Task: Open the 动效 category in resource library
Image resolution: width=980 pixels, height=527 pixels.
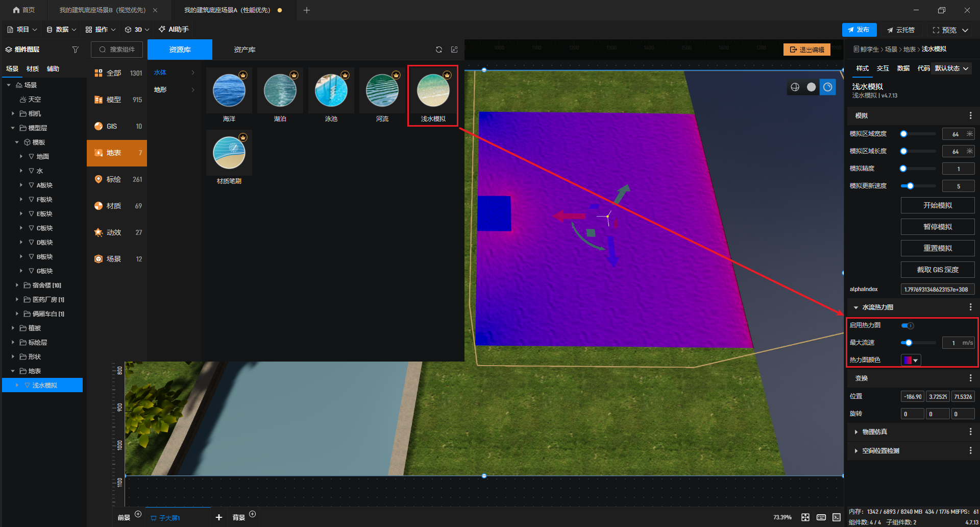Action: pos(117,232)
